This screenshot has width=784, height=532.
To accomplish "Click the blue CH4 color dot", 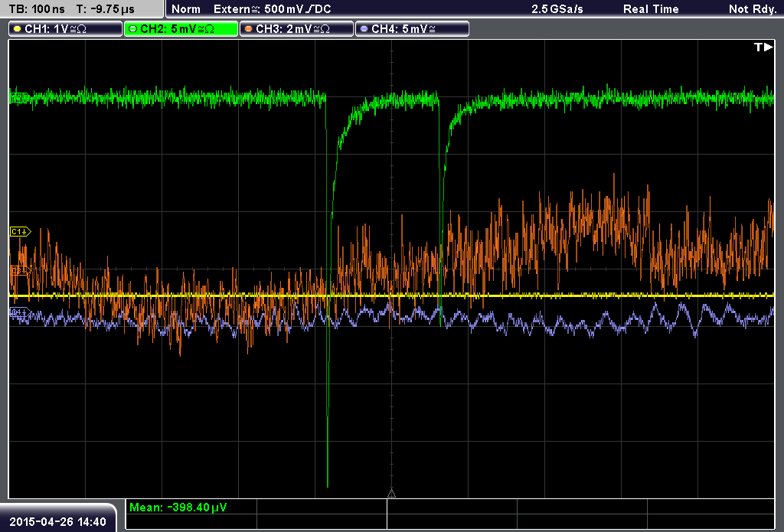I will (364, 29).
